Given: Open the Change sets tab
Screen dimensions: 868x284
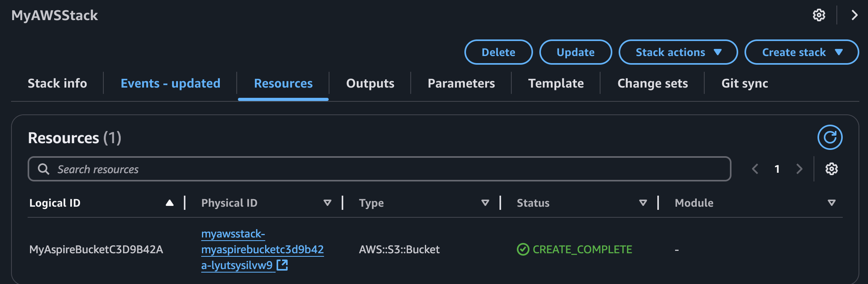Looking at the screenshot, I should click(653, 83).
